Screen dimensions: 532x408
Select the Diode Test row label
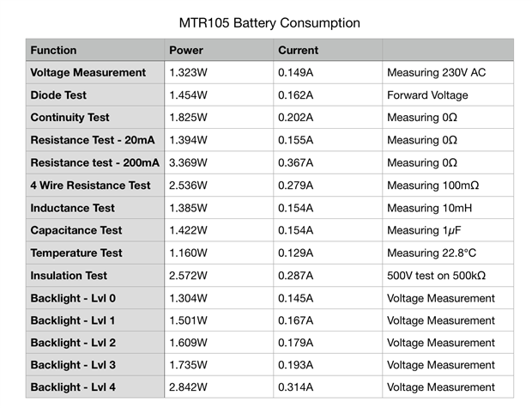click(x=58, y=95)
